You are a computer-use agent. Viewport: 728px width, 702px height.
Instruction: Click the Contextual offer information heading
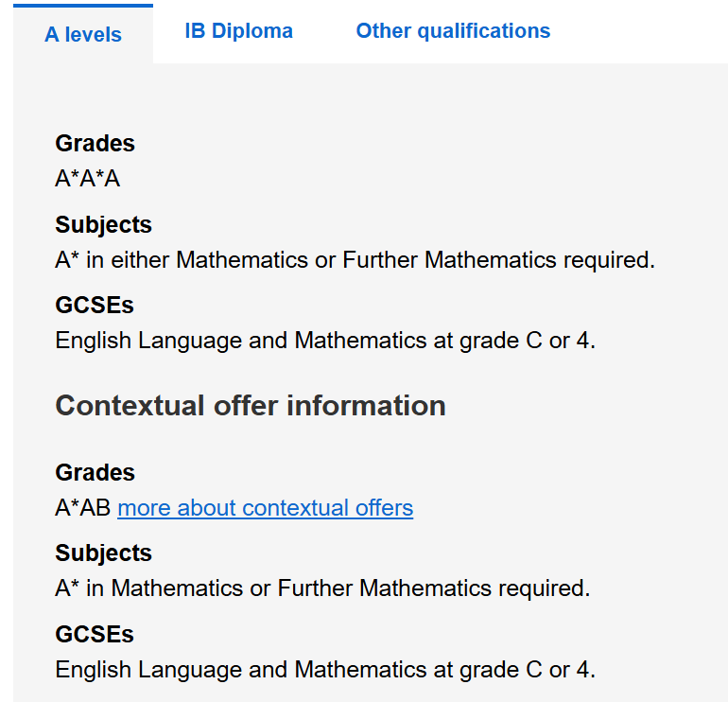pyautogui.click(x=251, y=406)
